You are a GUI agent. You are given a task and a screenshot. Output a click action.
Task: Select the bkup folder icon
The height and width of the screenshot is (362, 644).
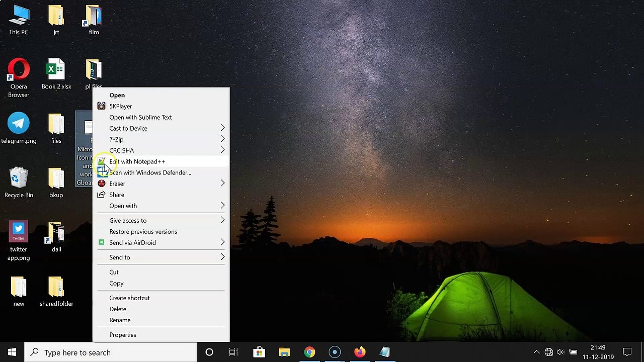[56, 183]
